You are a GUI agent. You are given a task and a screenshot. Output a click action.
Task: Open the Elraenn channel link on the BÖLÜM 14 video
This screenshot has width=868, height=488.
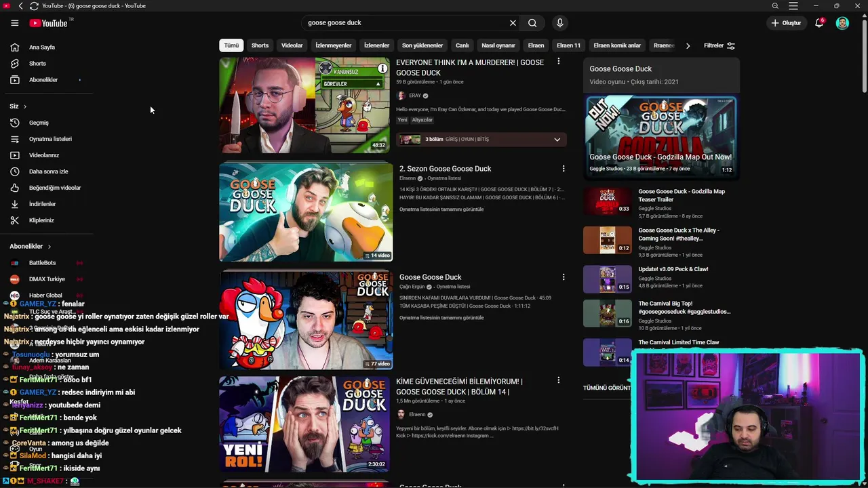(417, 415)
